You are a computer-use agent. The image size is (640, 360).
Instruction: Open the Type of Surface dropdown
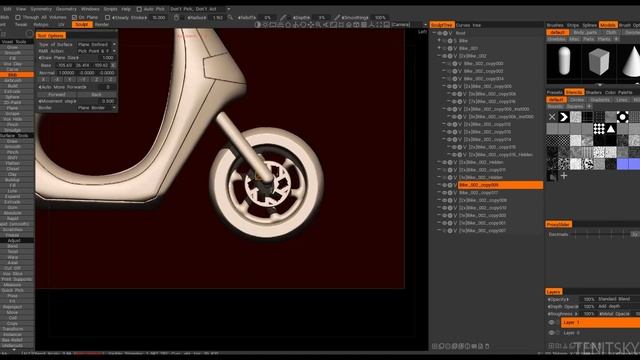(x=97, y=44)
